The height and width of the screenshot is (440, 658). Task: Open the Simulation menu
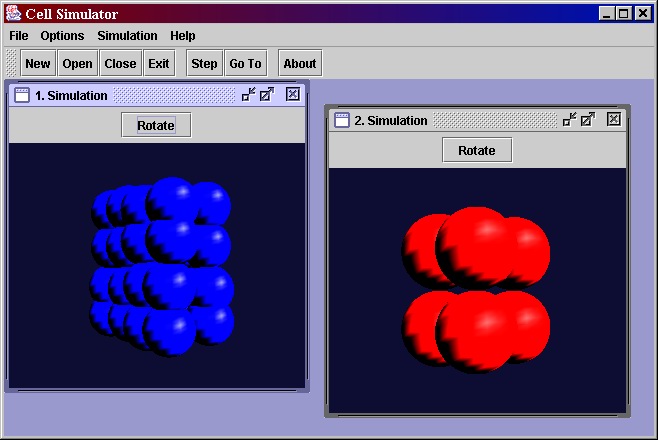coord(128,36)
